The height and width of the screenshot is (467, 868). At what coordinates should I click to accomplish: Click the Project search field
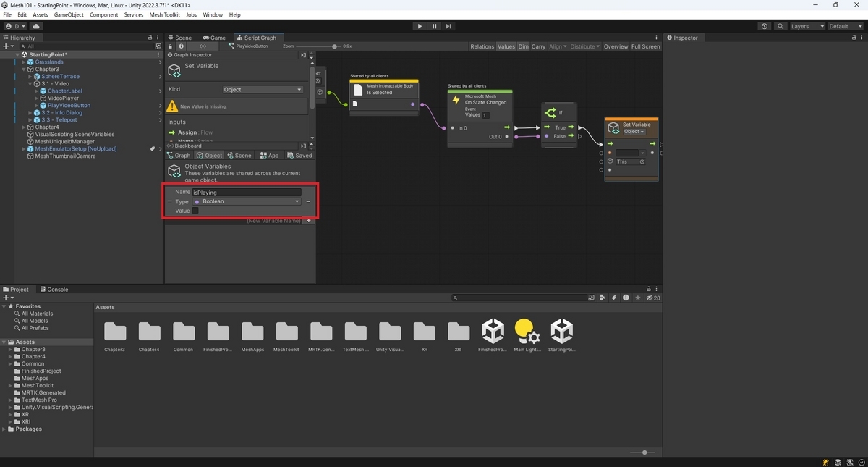coord(519,298)
